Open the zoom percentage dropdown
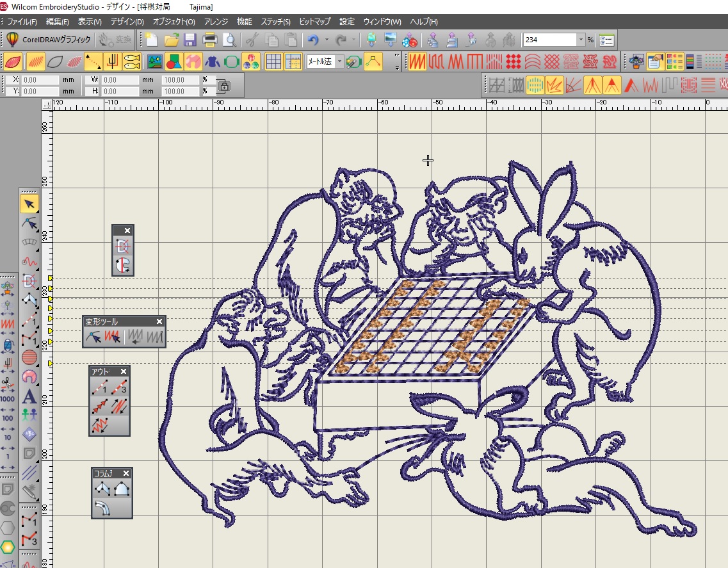Viewport: 728px width, 568px height. point(580,40)
